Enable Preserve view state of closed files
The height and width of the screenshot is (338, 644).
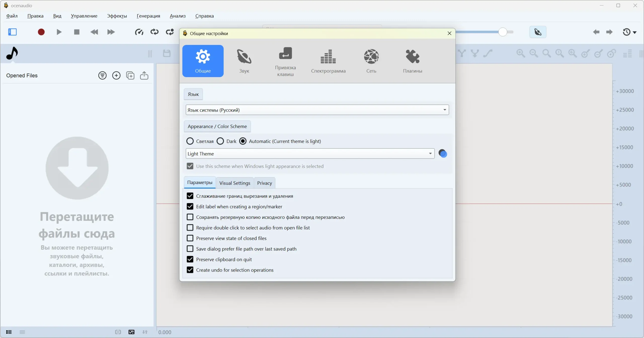coord(190,238)
